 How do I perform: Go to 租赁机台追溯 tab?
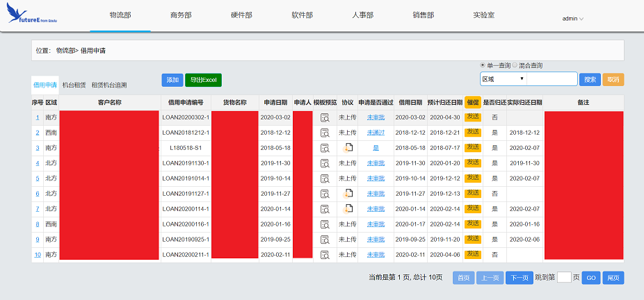click(x=109, y=85)
